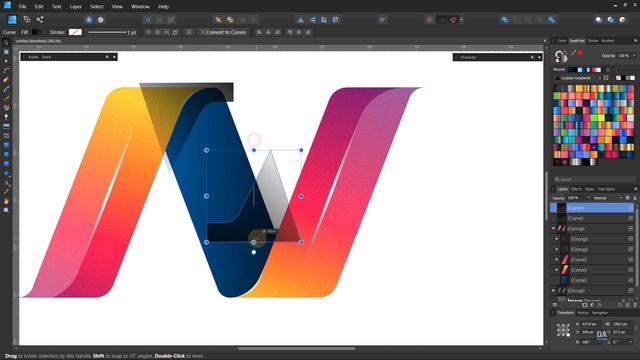Open layers panel gear settings icon
Image resolution: width=640 pixels, height=360 pixels.
point(628,198)
